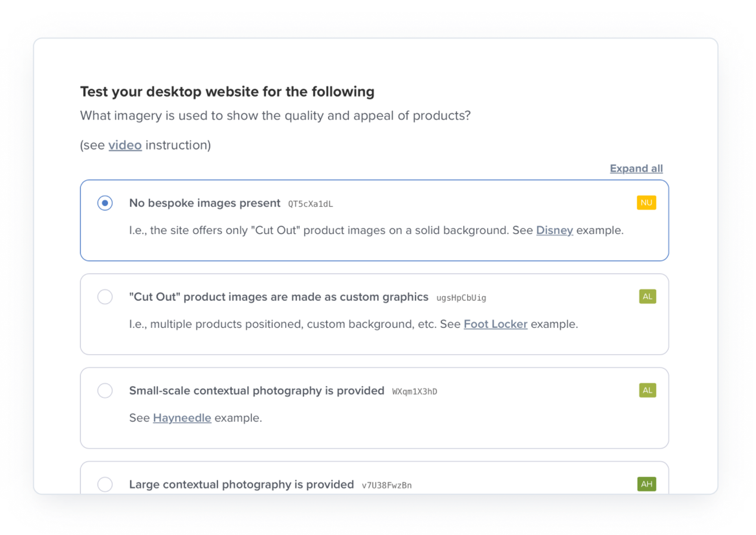The image size is (756, 535).
Task: Select the 'No bespoke images present' radio button
Action: click(x=105, y=203)
